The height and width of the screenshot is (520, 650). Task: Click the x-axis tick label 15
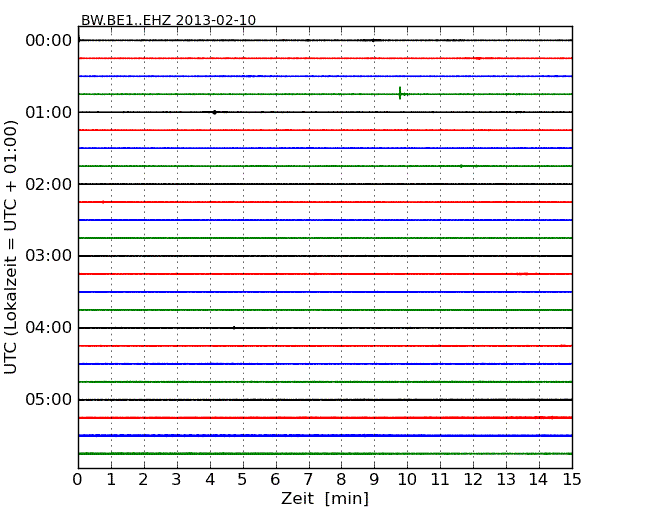click(572, 479)
